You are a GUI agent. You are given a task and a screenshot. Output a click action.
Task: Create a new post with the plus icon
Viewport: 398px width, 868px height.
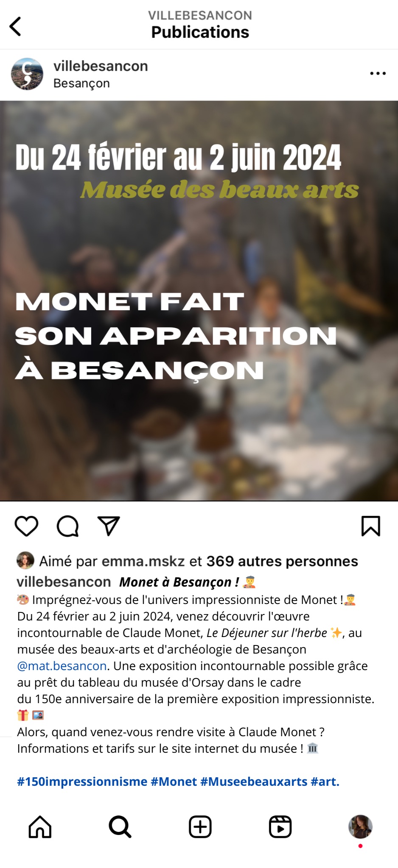200,826
